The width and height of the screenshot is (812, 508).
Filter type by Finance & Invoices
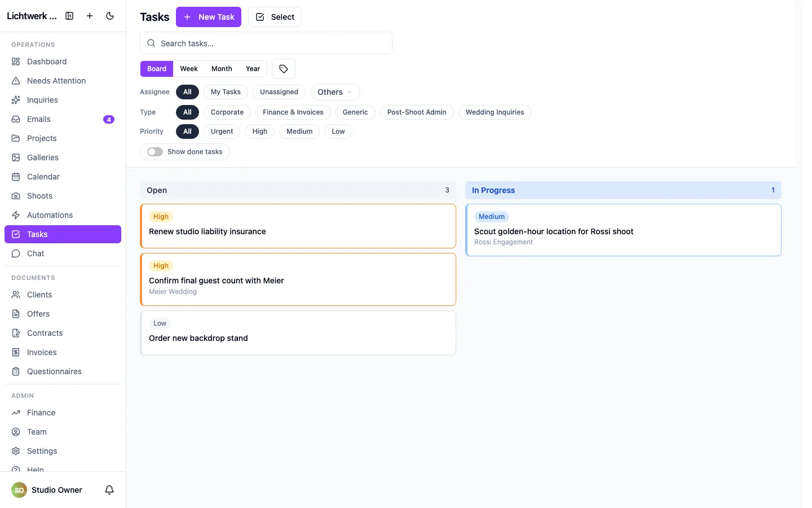[x=293, y=112]
